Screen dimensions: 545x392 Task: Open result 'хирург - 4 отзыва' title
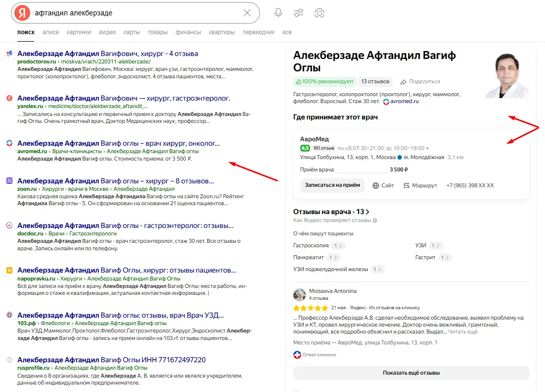[108, 54]
